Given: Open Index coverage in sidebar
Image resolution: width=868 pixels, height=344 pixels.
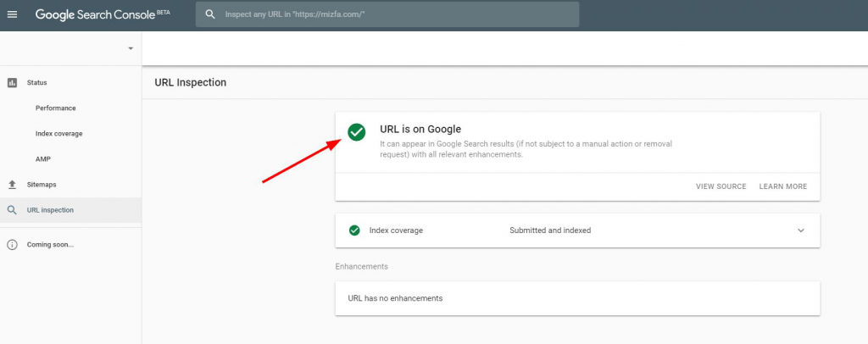Looking at the screenshot, I should point(58,134).
